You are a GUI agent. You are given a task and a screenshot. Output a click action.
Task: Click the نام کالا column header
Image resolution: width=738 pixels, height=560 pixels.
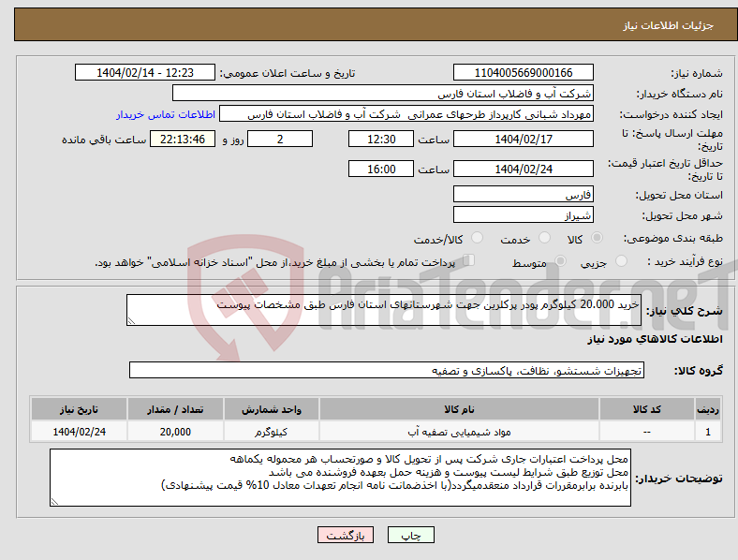[459, 409]
